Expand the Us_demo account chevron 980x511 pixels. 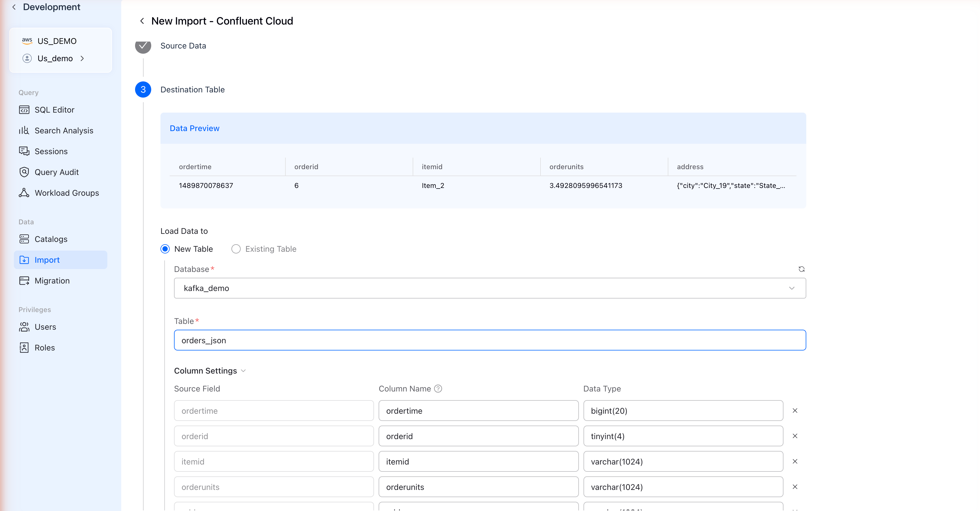(x=82, y=58)
